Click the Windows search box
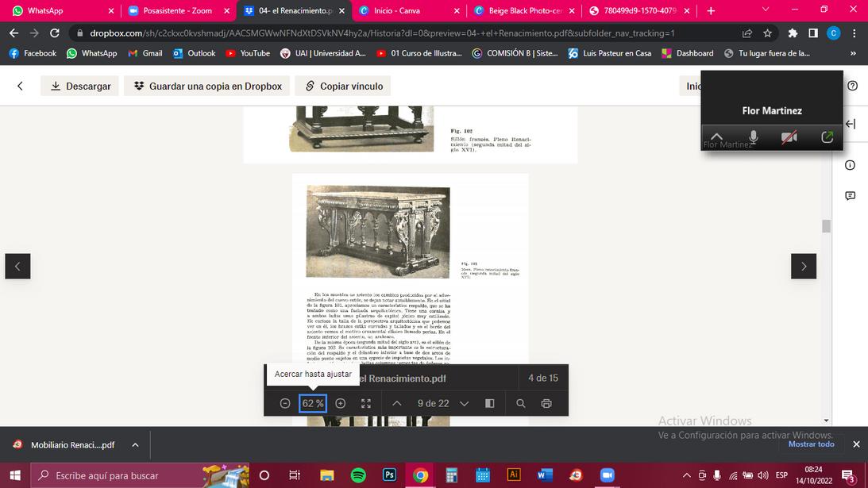The width and height of the screenshot is (868, 488). pos(140,475)
